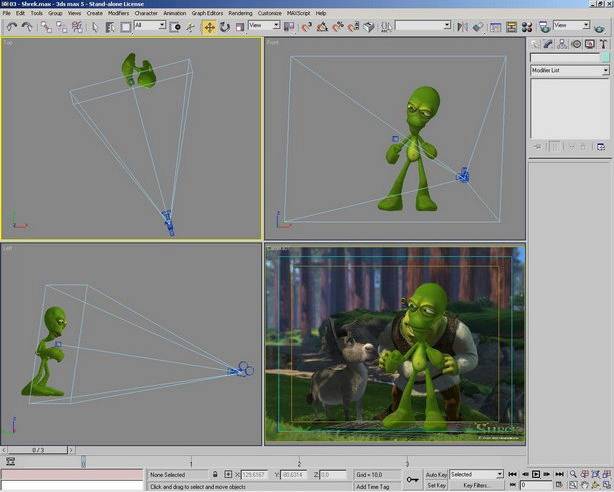
Task: Activate the Select and Link tool
Action: (47, 27)
